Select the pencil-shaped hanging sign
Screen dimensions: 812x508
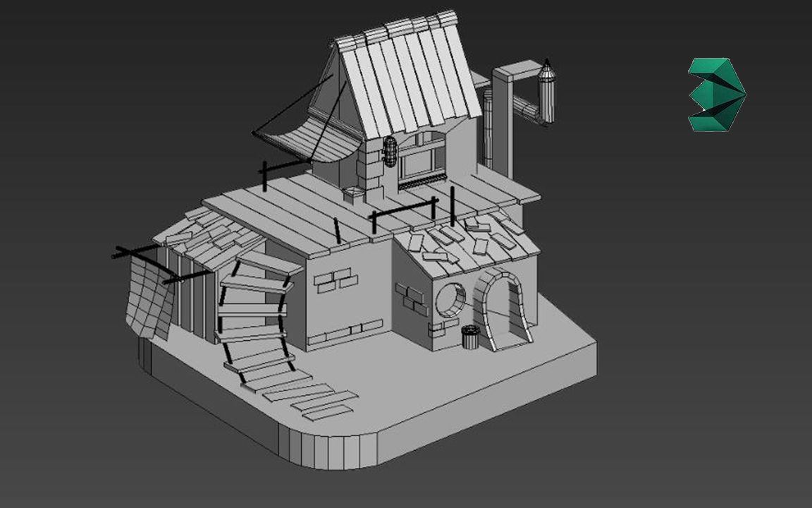tap(546, 91)
